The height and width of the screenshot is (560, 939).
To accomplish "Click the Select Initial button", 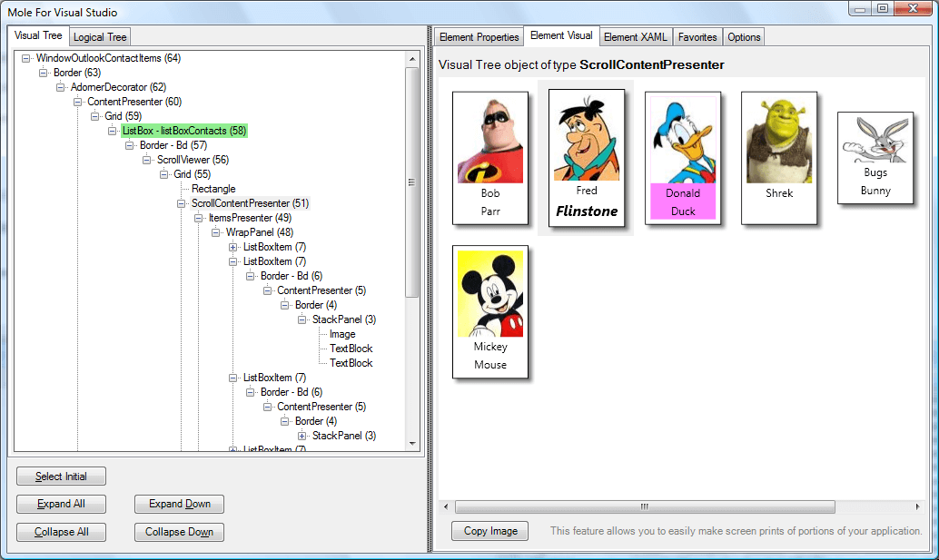I will [x=61, y=476].
